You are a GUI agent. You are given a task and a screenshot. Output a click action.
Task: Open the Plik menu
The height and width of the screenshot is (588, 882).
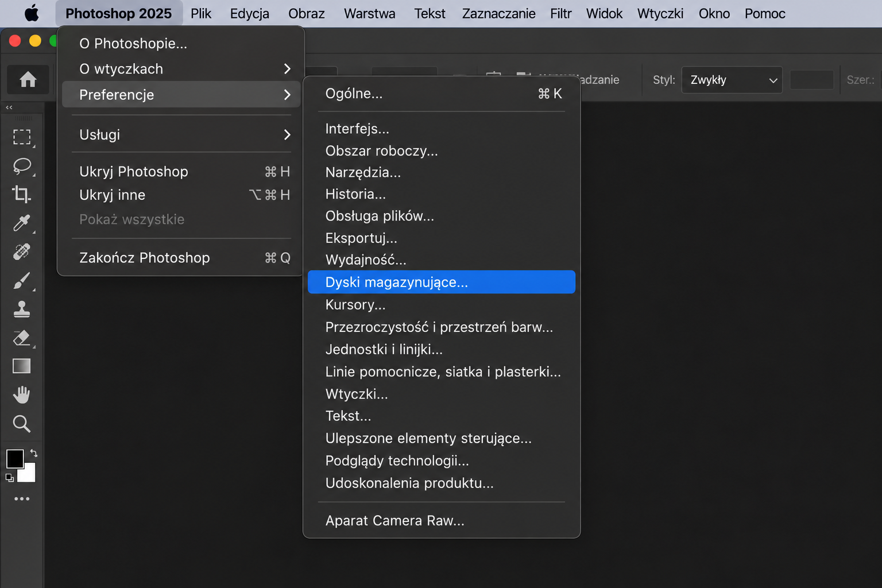coord(201,13)
